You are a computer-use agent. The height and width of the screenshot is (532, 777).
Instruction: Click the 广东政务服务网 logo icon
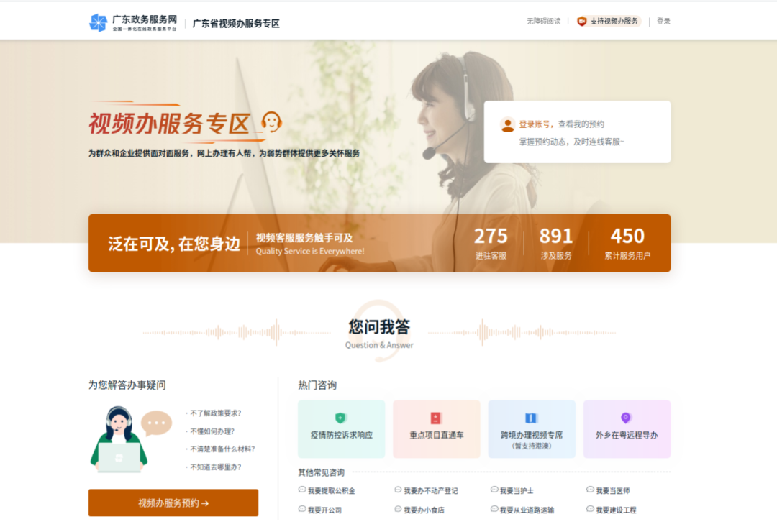(x=98, y=22)
